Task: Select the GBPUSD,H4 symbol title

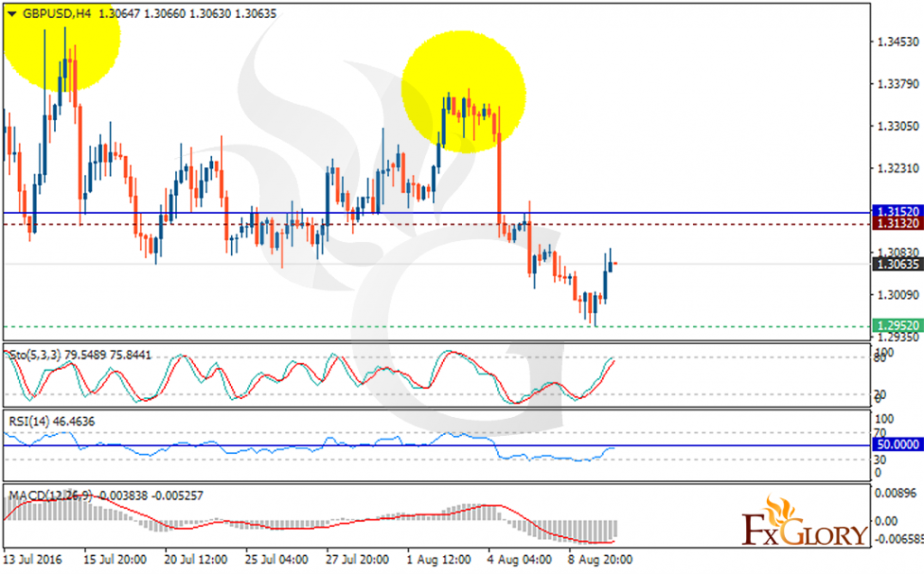Action: click(x=57, y=14)
